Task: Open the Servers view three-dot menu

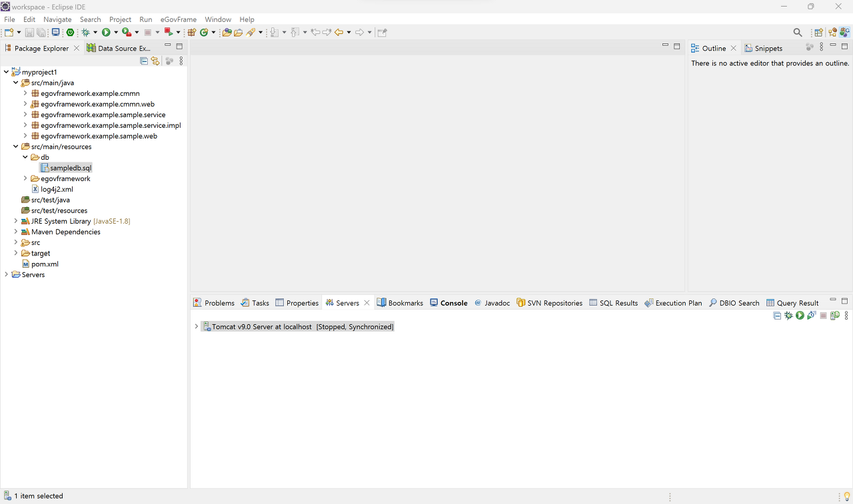Action: click(x=846, y=316)
